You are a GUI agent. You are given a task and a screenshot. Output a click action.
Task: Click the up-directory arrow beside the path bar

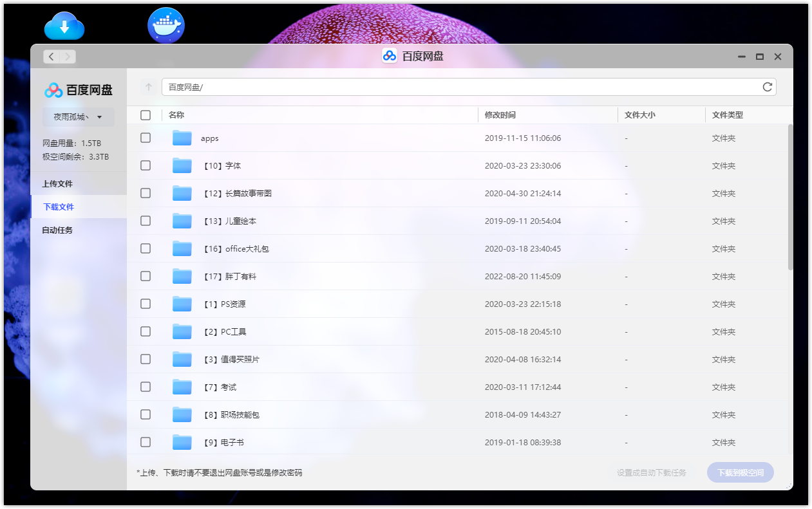tap(149, 87)
